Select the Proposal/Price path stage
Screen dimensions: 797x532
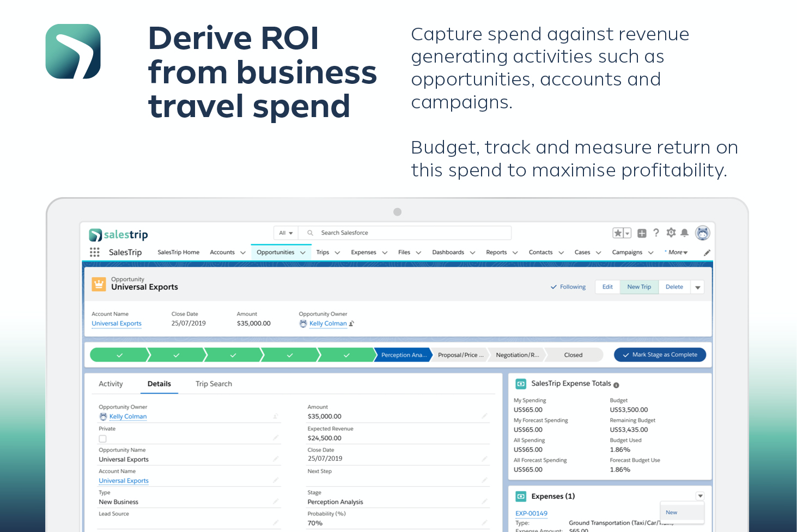click(x=460, y=355)
